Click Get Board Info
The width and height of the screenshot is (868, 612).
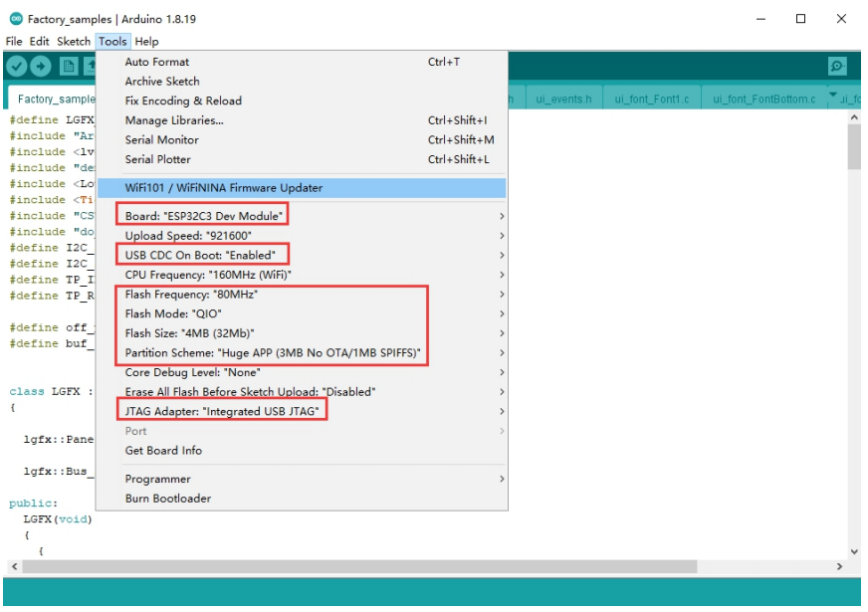pos(302,451)
